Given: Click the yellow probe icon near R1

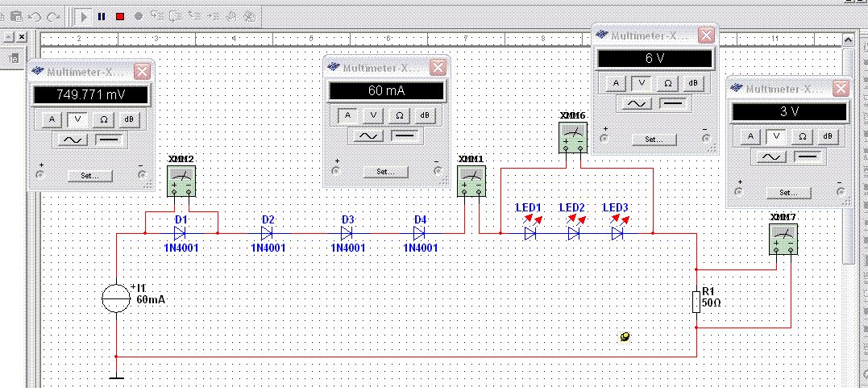Looking at the screenshot, I should click(x=625, y=336).
